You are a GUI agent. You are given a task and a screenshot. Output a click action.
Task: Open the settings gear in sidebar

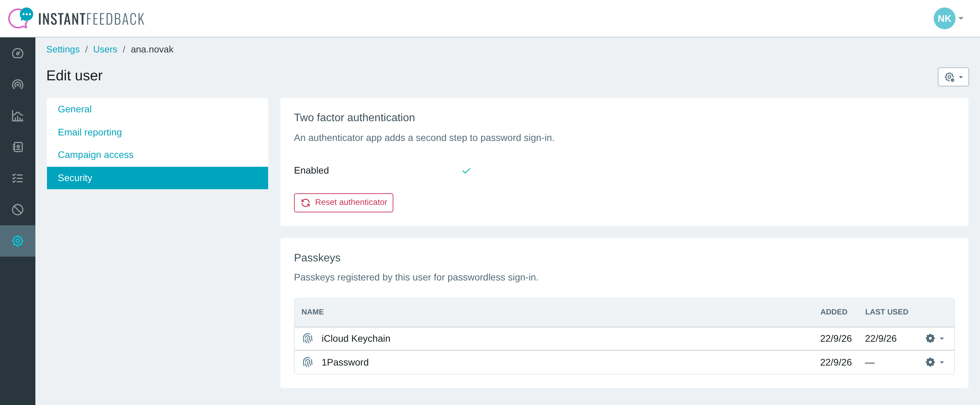click(17, 241)
